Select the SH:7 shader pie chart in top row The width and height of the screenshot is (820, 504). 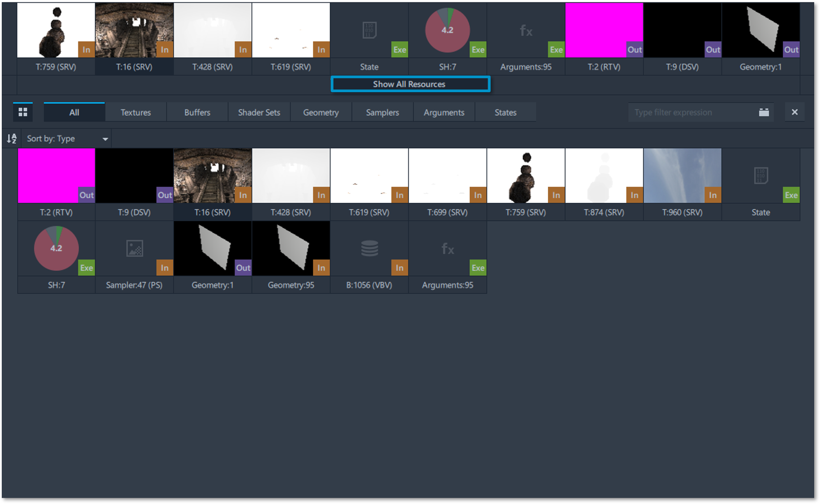447,30
